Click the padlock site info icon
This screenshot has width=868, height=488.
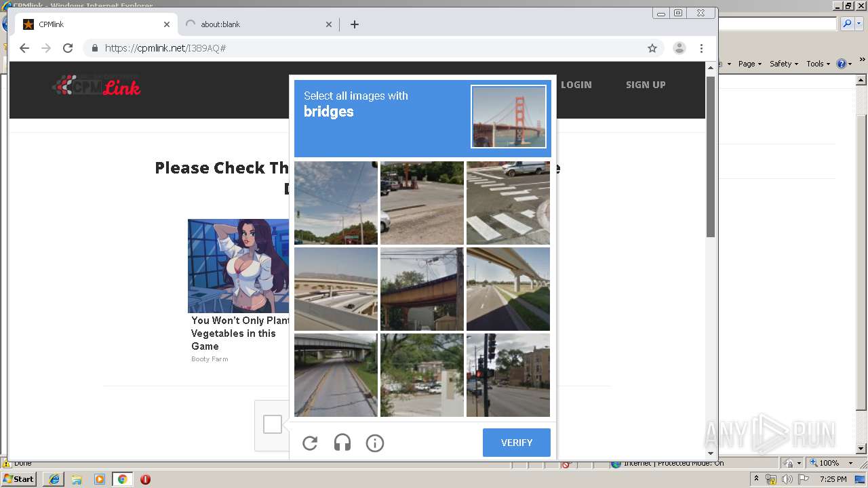click(95, 48)
